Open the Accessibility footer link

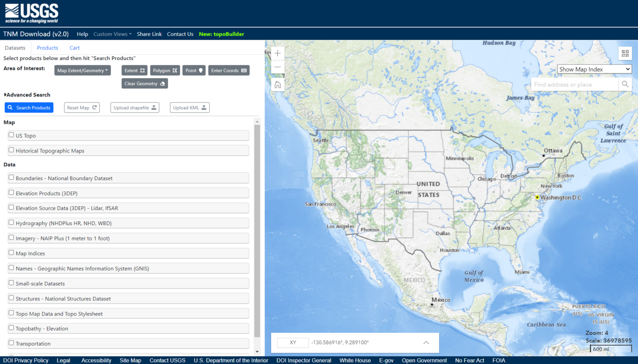[96, 361]
